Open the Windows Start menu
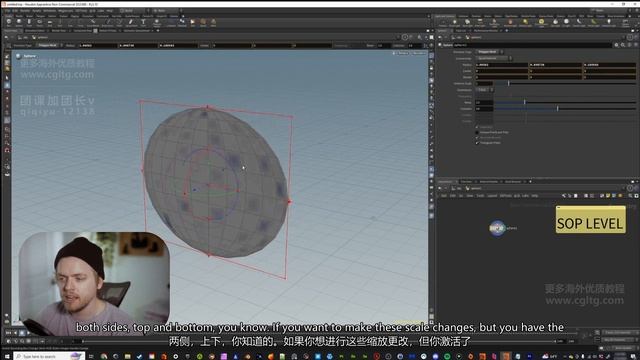Image resolution: width=640 pixels, height=360 pixels. [7, 356]
